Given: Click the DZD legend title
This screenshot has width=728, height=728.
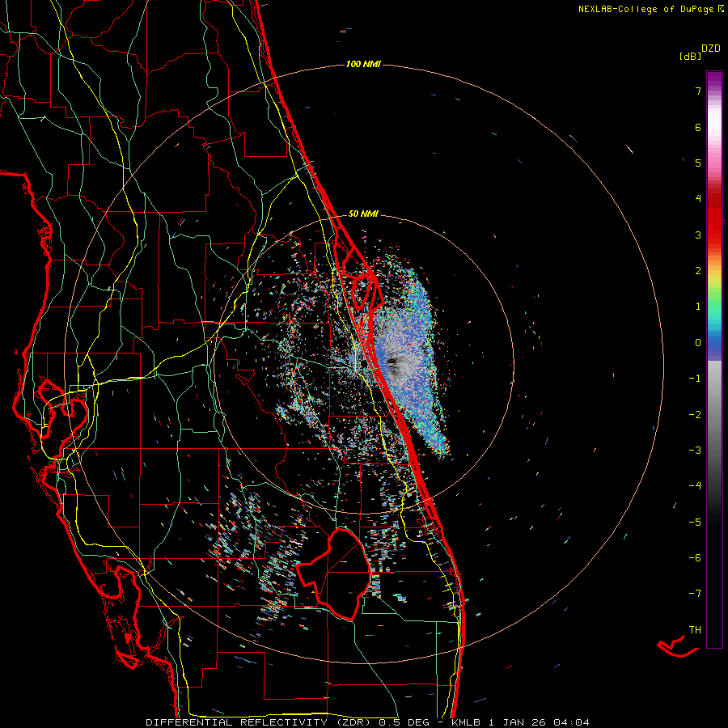Looking at the screenshot, I should tap(711, 49).
